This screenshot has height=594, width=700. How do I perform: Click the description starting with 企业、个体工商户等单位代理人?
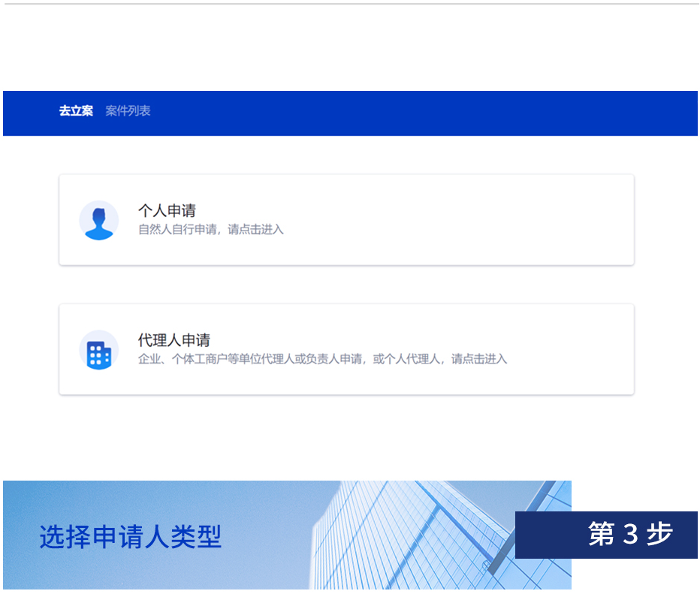322,359
